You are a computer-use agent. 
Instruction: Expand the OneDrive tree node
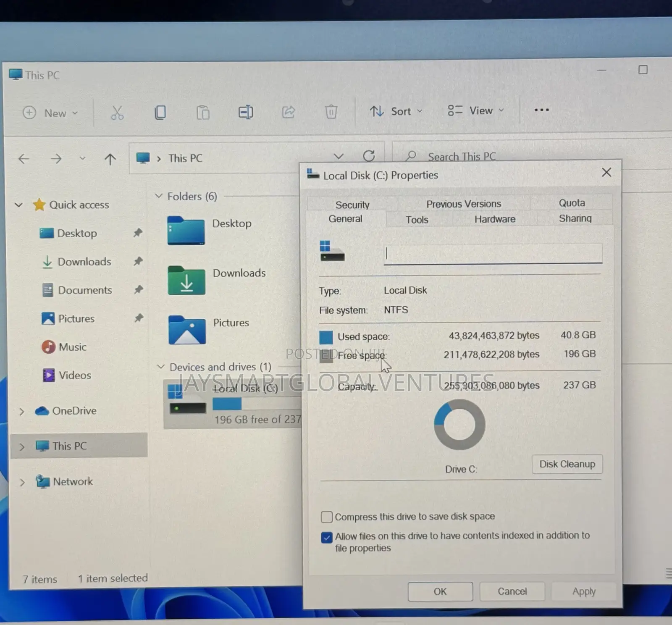pyautogui.click(x=22, y=412)
